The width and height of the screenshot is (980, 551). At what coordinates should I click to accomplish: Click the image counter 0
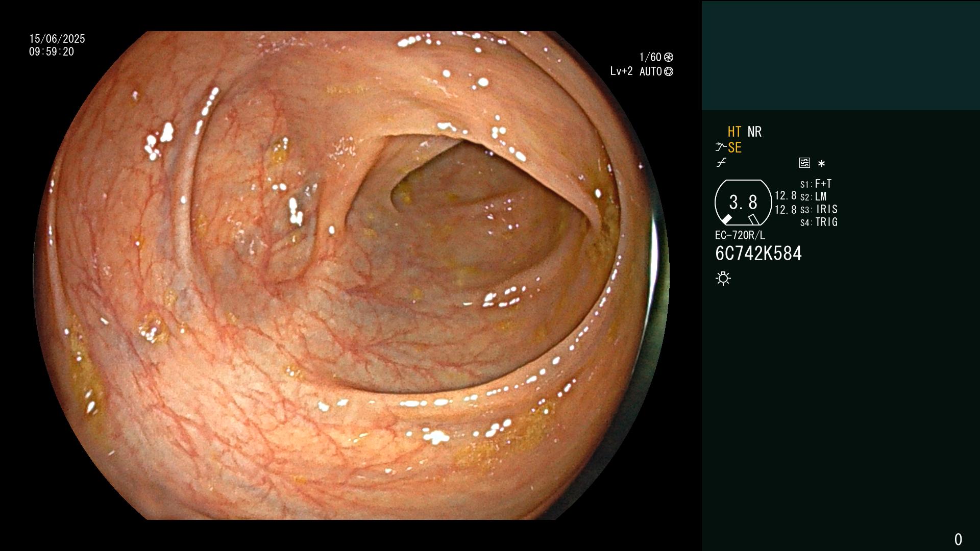(958, 539)
